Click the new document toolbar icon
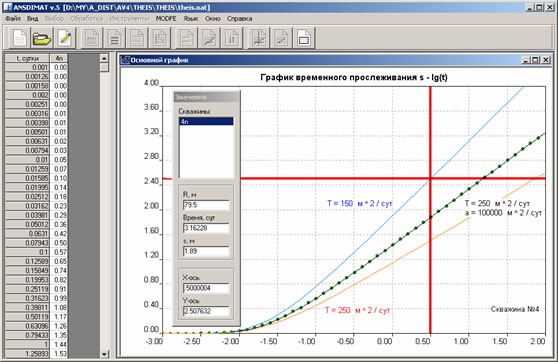The width and height of the screenshot is (558, 362). coord(20,38)
